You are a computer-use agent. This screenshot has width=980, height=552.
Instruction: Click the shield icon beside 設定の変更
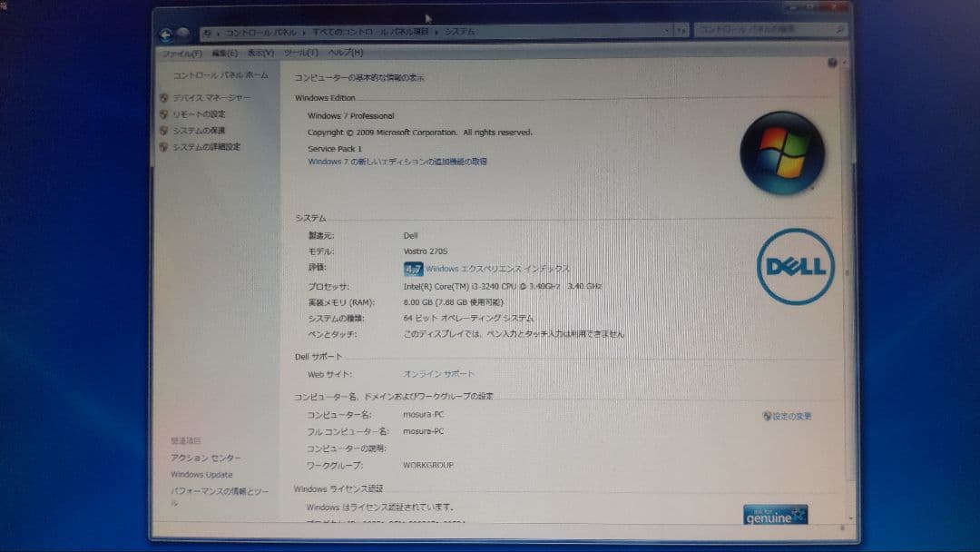tap(767, 415)
